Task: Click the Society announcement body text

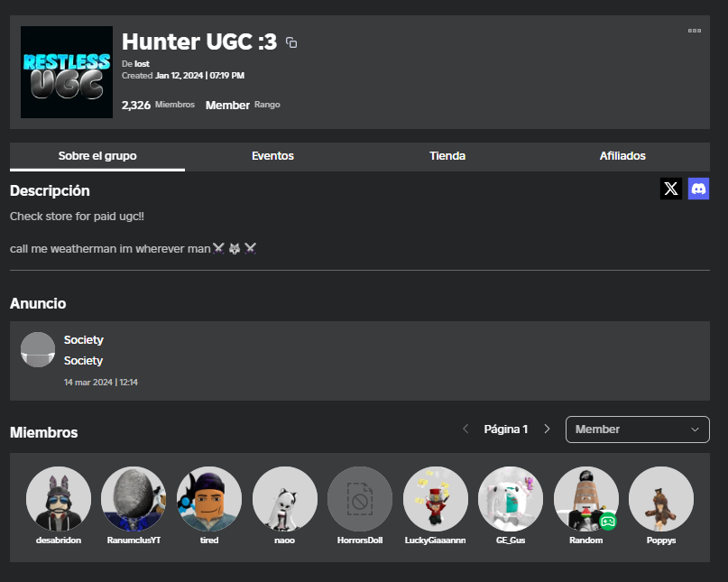Action: pos(84,361)
